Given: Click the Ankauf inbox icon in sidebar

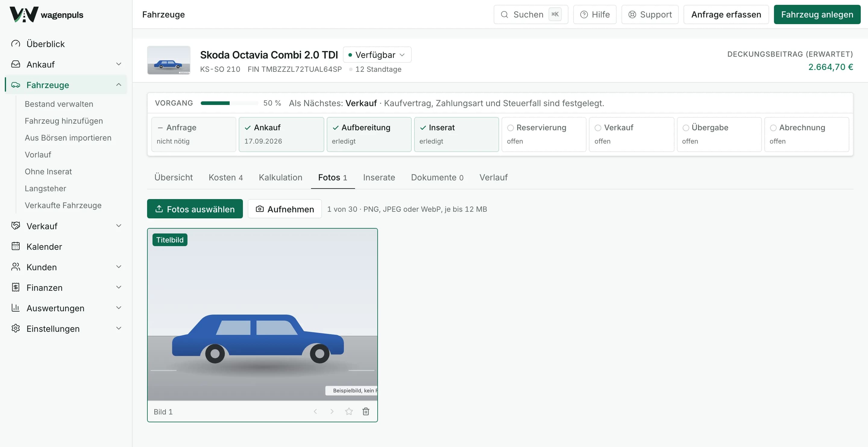Looking at the screenshot, I should coord(15,64).
